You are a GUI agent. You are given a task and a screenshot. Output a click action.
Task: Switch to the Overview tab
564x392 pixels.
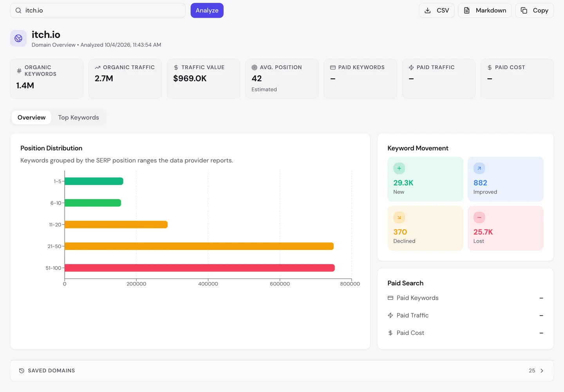point(31,117)
